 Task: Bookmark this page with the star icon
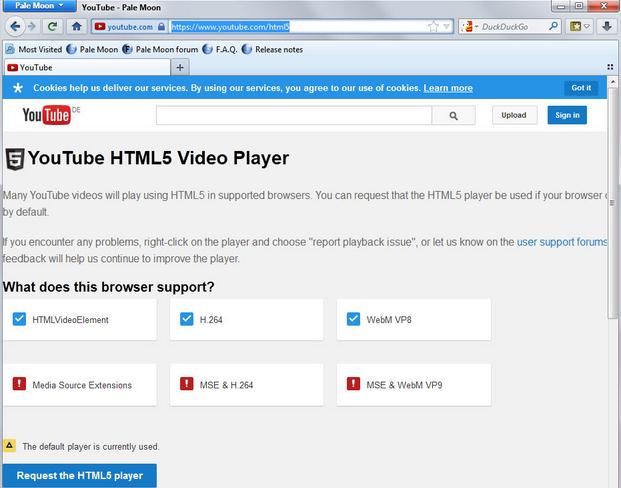click(433, 27)
